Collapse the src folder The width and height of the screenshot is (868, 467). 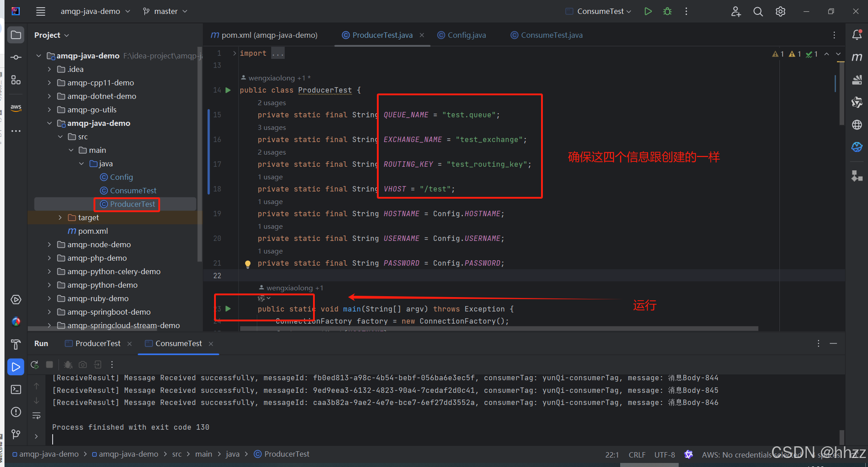pos(60,137)
